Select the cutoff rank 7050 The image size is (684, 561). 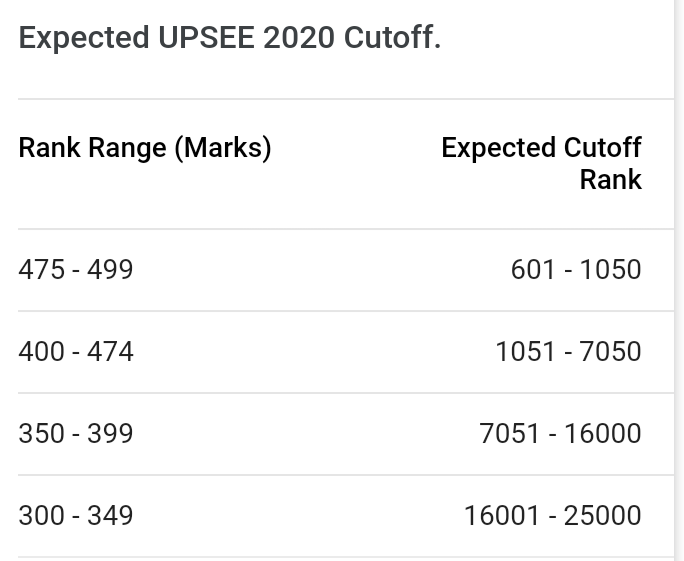tap(610, 352)
